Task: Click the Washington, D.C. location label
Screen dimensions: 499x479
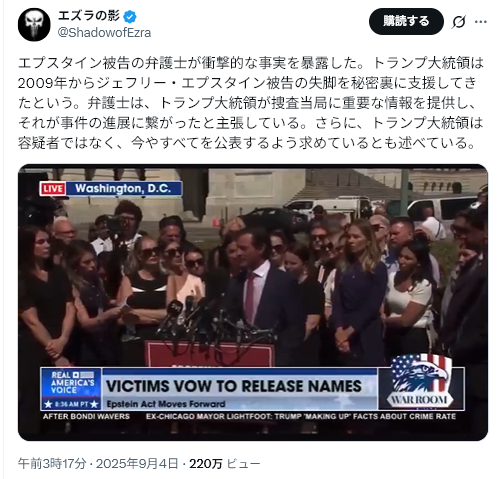Action: 123,188
